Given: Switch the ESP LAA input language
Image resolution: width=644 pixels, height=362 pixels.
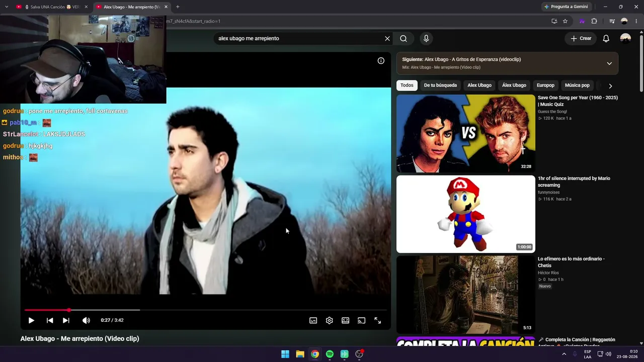Looking at the screenshot, I should (x=588, y=354).
